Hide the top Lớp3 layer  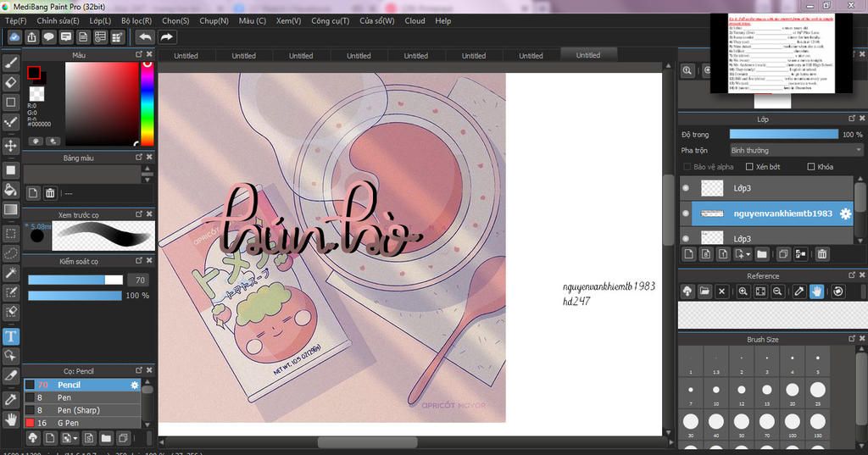point(686,188)
